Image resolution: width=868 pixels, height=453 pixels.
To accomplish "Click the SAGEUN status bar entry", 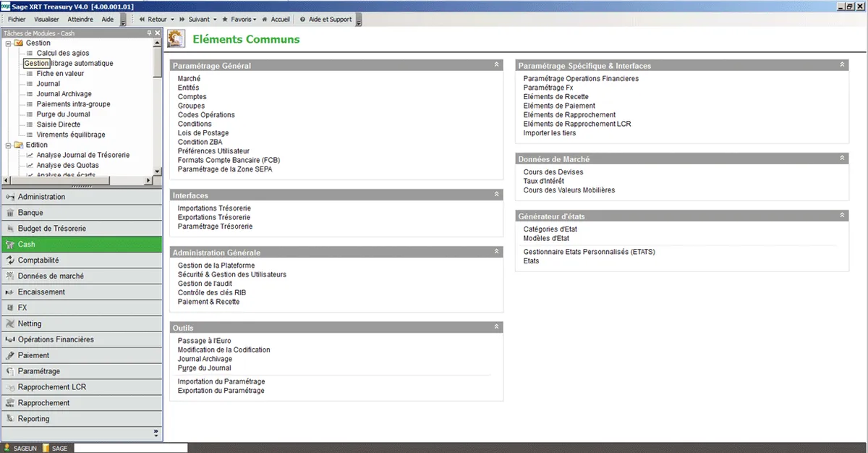I will pos(21,448).
